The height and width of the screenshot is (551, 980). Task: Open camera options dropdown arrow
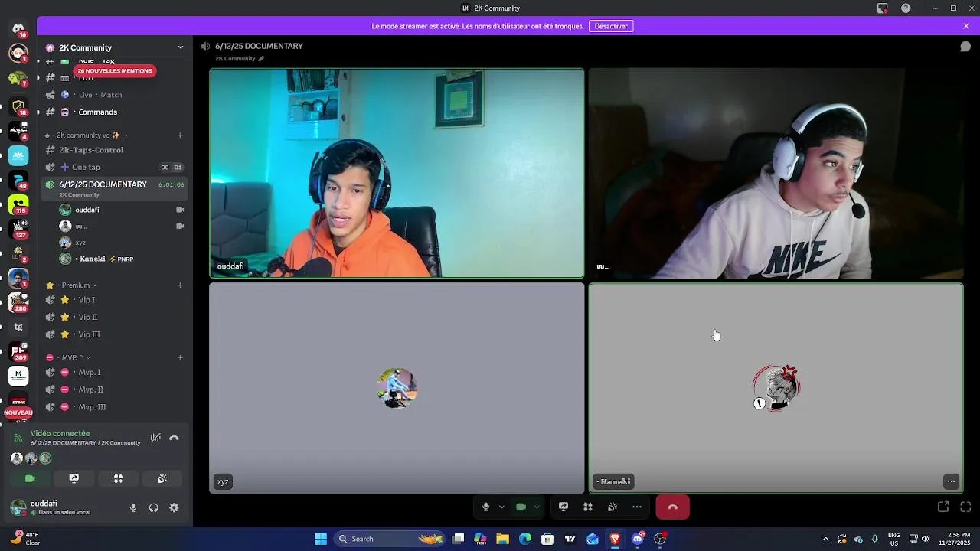pyautogui.click(x=537, y=507)
